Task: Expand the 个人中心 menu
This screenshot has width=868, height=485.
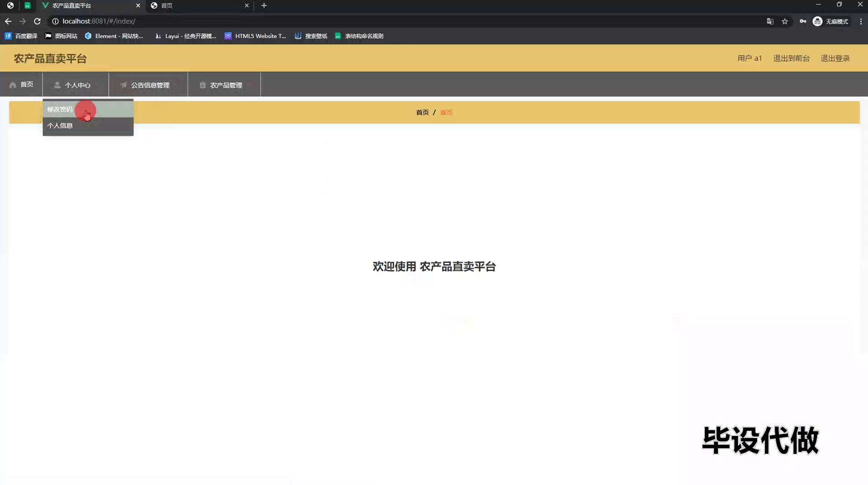Action: pyautogui.click(x=75, y=85)
